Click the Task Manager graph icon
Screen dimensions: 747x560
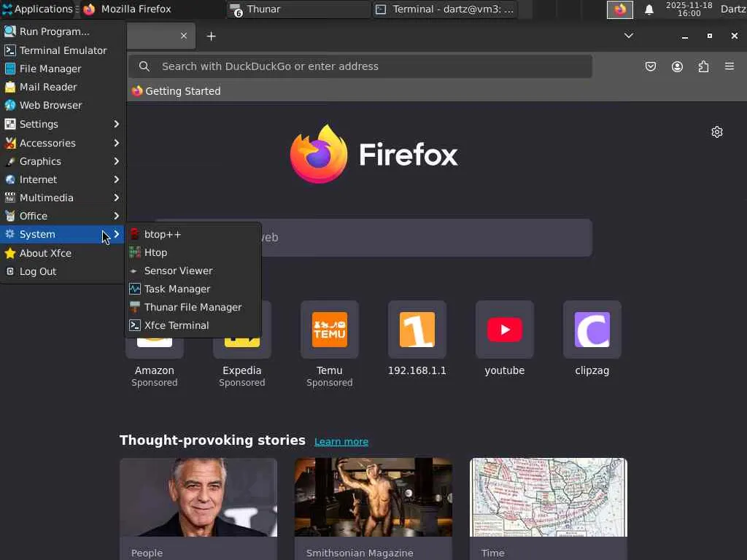tap(135, 289)
